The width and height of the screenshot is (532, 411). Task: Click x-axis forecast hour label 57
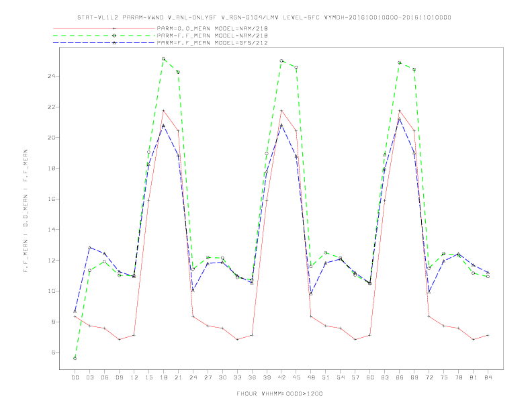tap(355, 377)
